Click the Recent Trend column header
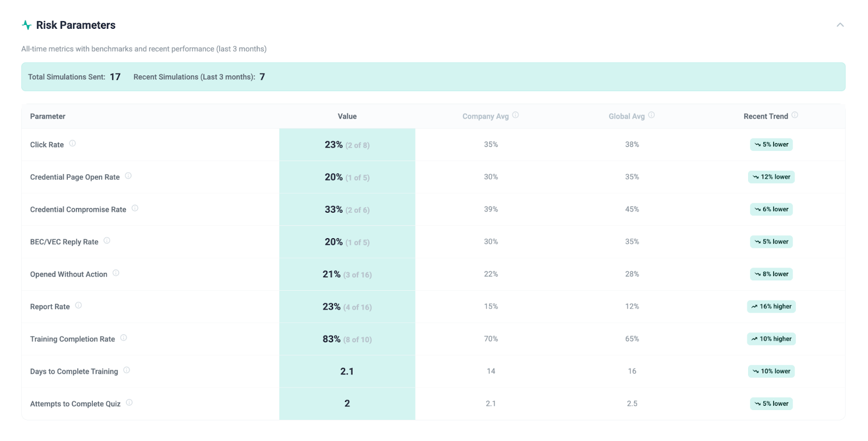Viewport: 868px width, 441px height. [x=765, y=117]
